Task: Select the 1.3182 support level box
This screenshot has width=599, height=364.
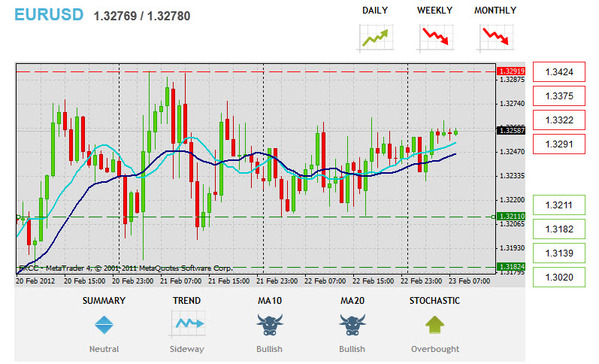Action: point(559,229)
